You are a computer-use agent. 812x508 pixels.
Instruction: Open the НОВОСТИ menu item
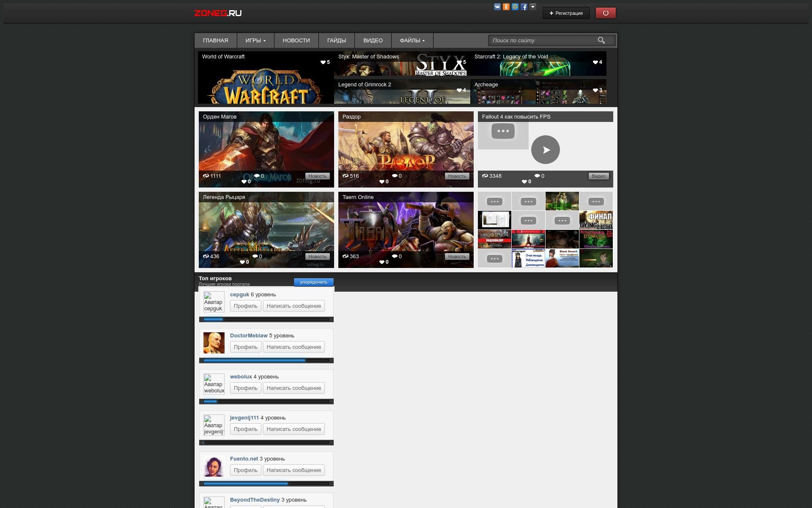296,41
